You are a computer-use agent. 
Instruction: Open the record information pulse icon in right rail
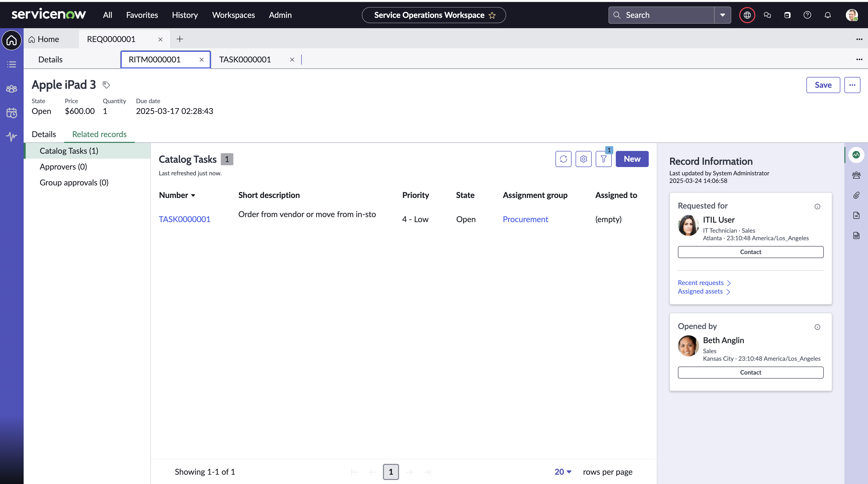pyautogui.click(x=856, y=155)
